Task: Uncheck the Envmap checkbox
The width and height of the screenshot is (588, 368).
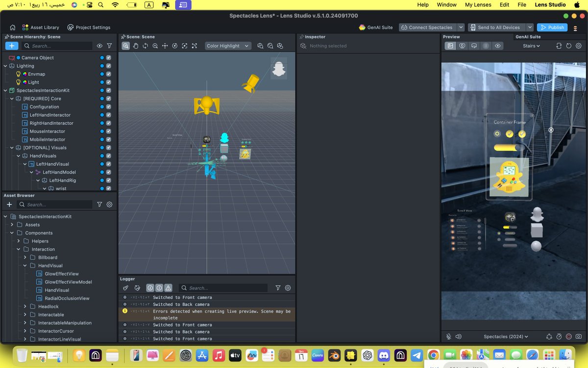Action: pos(108,74)
